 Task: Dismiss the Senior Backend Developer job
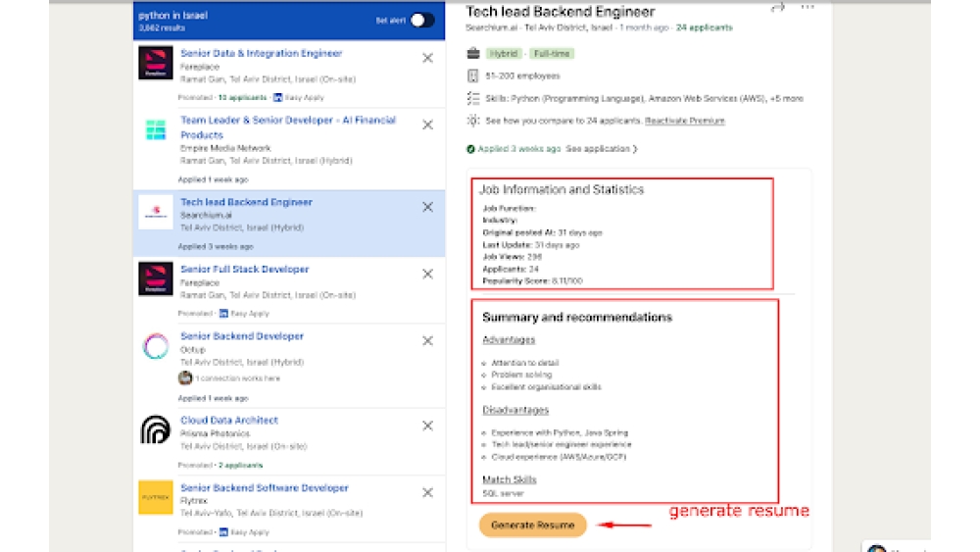point(427,340)
